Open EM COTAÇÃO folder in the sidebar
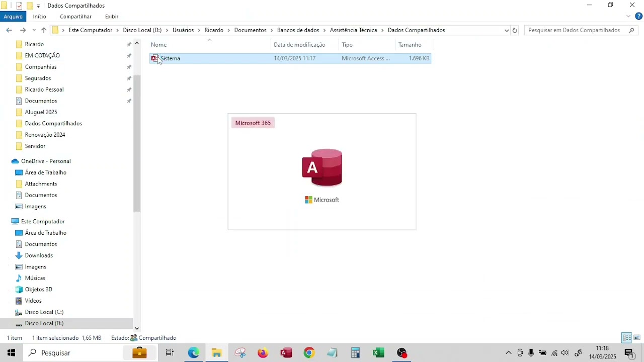This screenshot has width=644, height=362. pyautogui.click(x=42, y=55)
